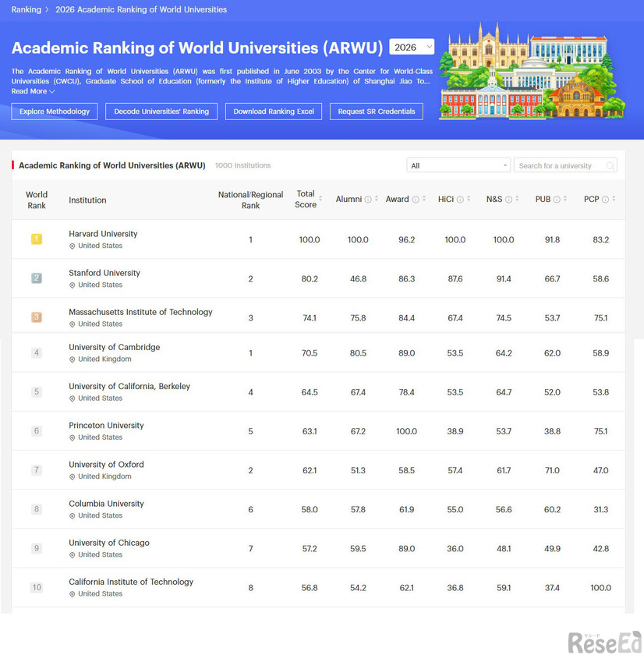Screen dimensions: 644x655
Task: Click 2026 Academic Ranking breadcrumb
Action: coord(141,9)
